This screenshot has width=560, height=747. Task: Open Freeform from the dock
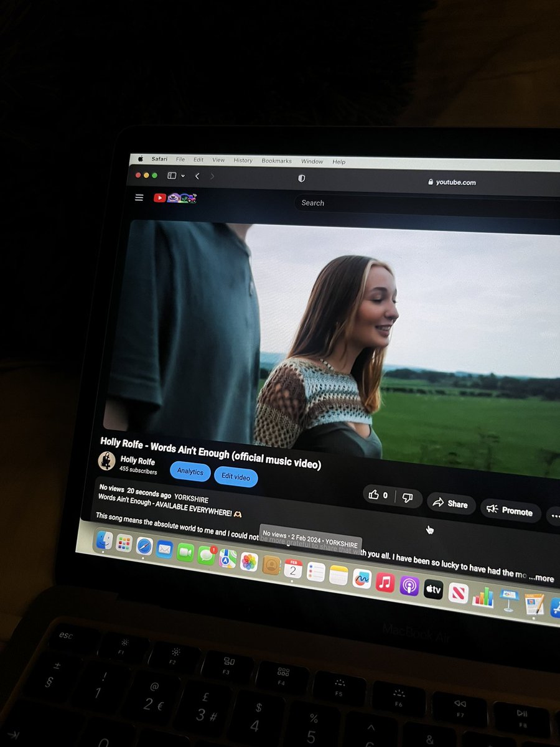click(362, 579)
